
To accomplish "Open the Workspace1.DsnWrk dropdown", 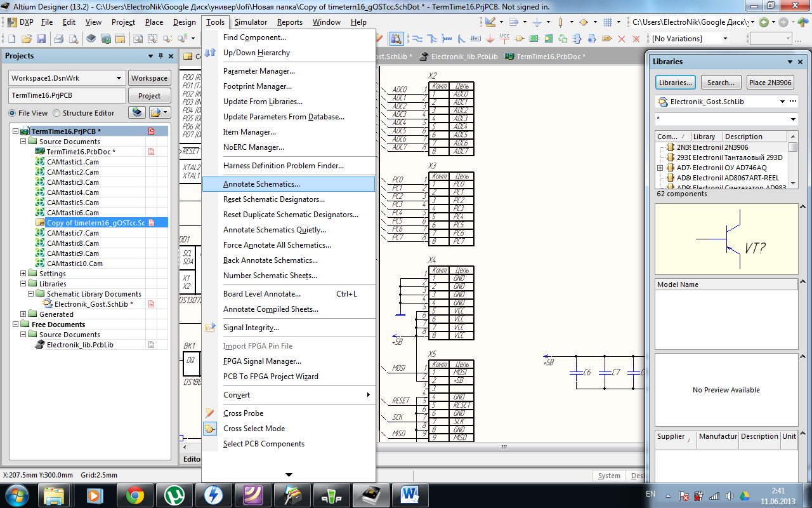I will pyautogui.click(x=119, y=78).
